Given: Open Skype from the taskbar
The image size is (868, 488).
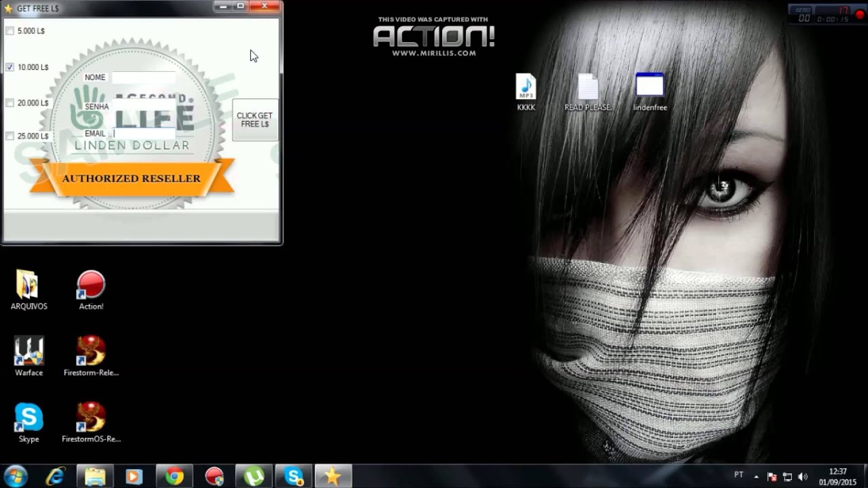Looking at the screenshot, I should coord(294,476).
